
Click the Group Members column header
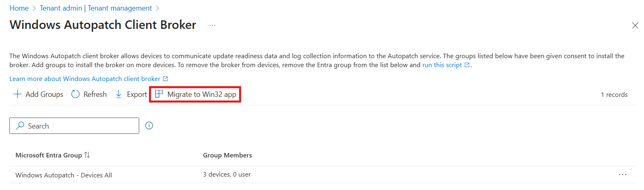227,155
